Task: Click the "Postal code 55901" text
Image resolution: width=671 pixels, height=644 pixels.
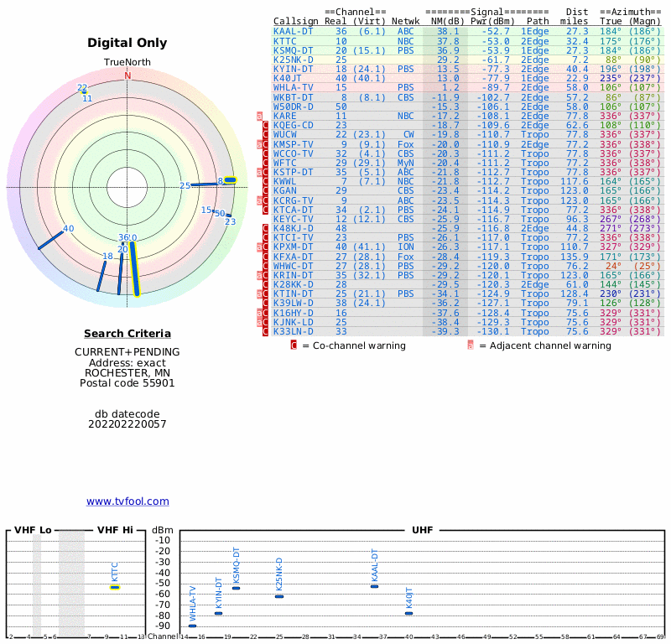Action: click(127, 383)
